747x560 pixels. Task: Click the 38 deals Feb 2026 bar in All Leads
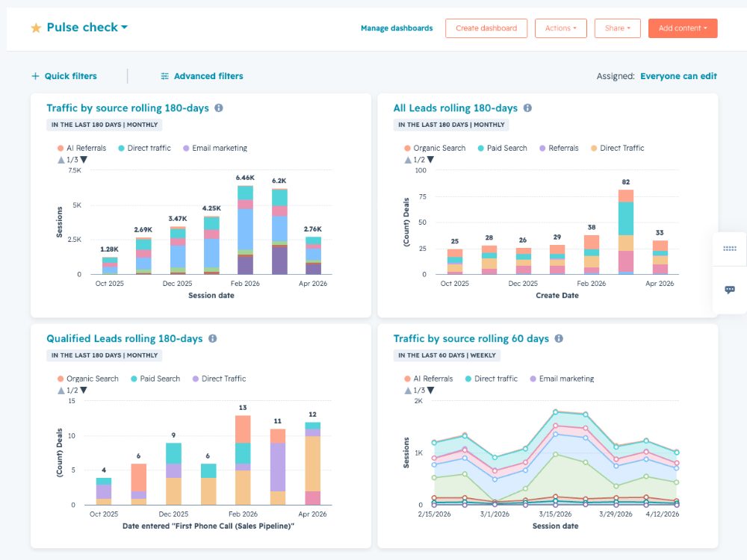[592, 255]
